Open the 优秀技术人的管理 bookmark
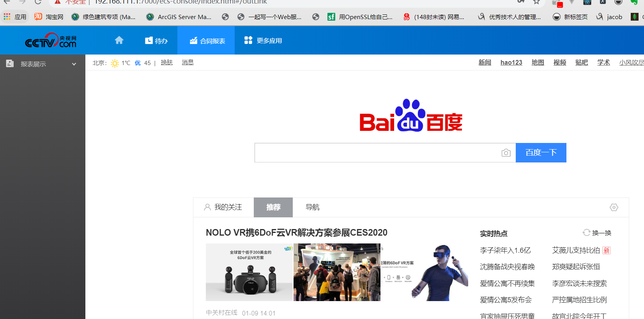The width and height of the screenshot is (644, 319). [510, 17]
